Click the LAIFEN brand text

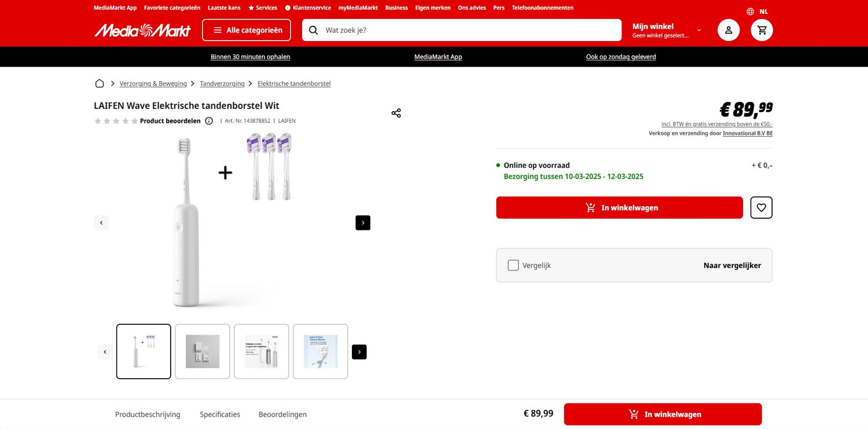click(286, 121)
